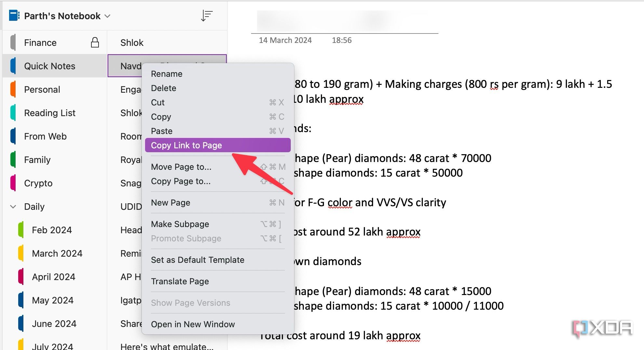The image size is (644, 350).
Task: Select the Shlok page in the page list
Action: (131, 42)
